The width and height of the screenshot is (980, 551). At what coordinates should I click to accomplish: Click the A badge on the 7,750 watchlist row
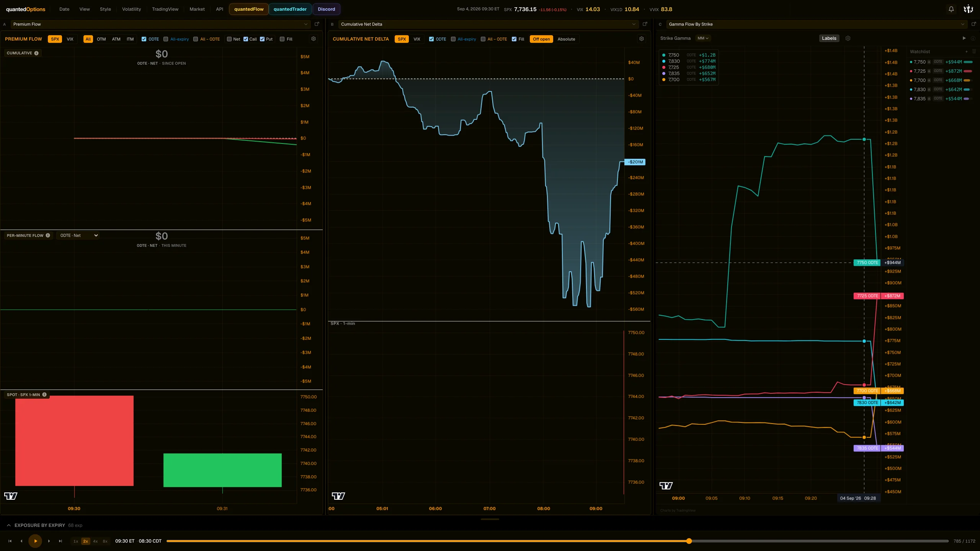tap(929, 62)
